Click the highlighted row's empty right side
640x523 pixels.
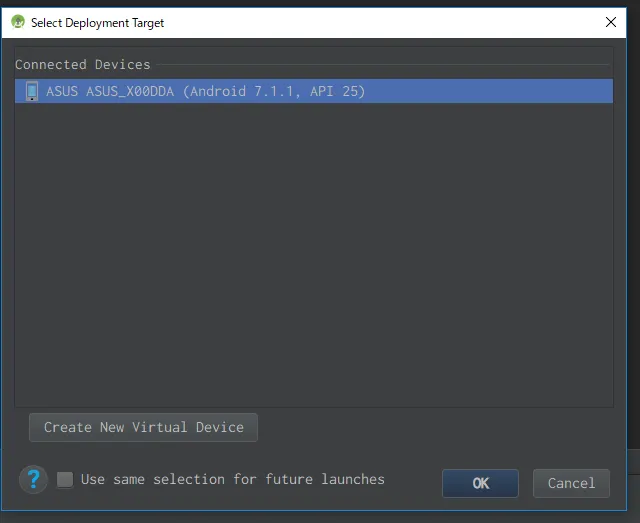tap(500, 91)
